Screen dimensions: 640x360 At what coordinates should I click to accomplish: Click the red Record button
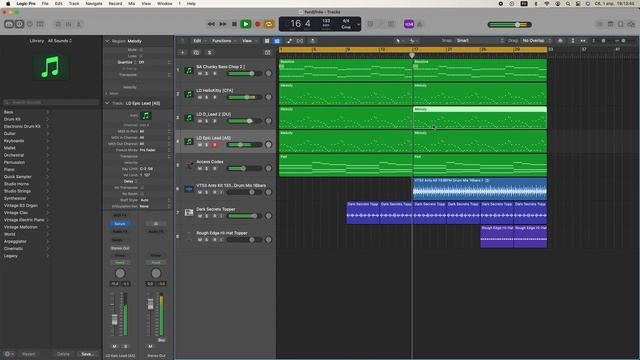click(258, 24)
